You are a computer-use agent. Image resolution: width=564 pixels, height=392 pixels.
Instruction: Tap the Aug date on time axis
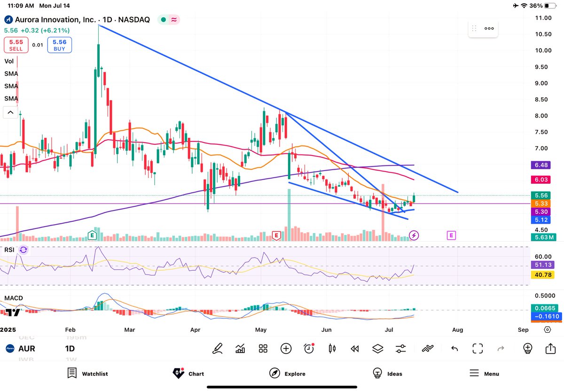point(457,329)
